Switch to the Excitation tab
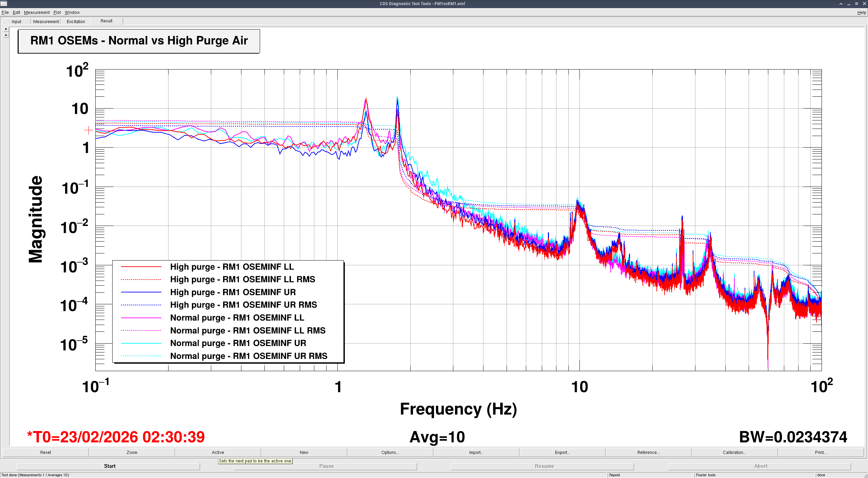 pos(76,21)
